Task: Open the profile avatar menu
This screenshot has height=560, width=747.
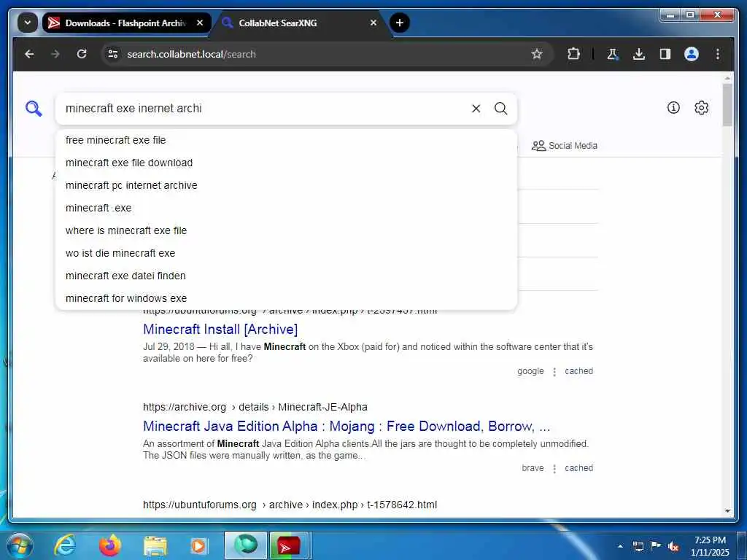Action: 692,54
